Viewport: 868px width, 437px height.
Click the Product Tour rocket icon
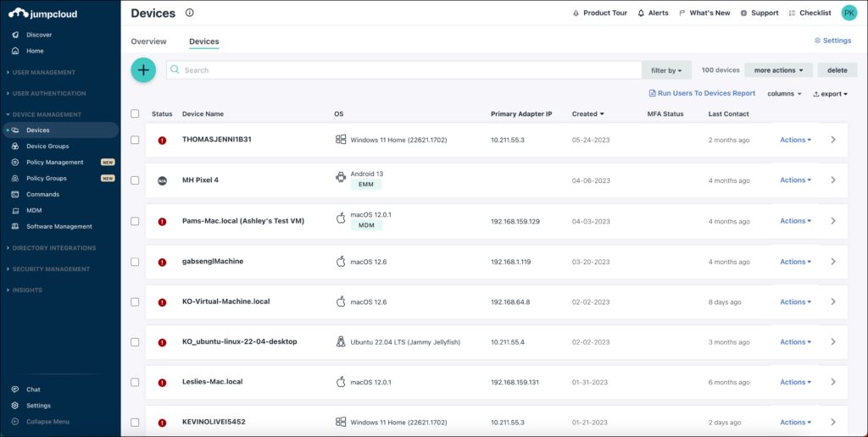point(577,14)
